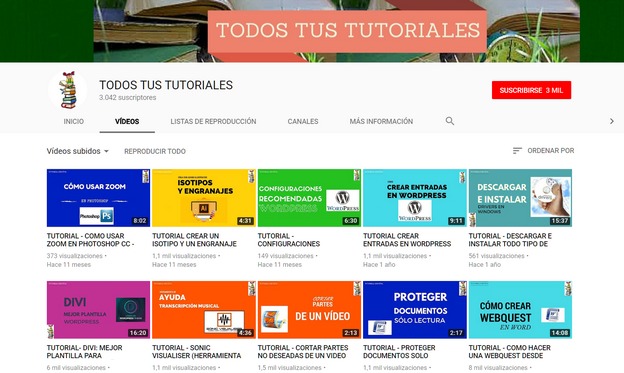This screenshot has height=373, width=624.
Task: Click Reproducir todo
Action: point(155,151)
